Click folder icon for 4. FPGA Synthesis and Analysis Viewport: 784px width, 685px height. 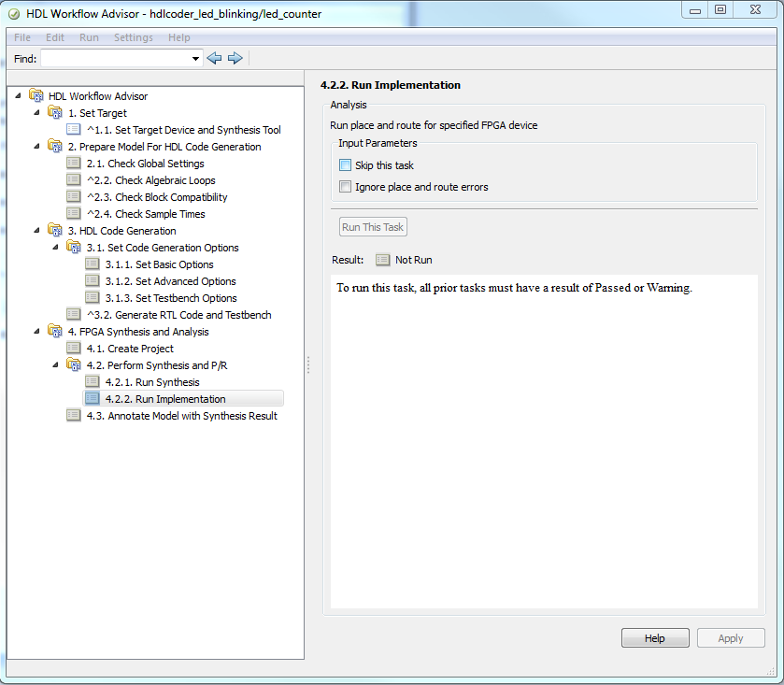pos(55,331)
